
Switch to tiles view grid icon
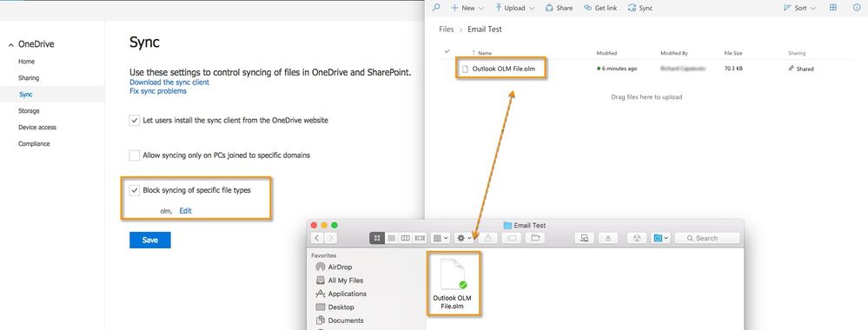833,8
